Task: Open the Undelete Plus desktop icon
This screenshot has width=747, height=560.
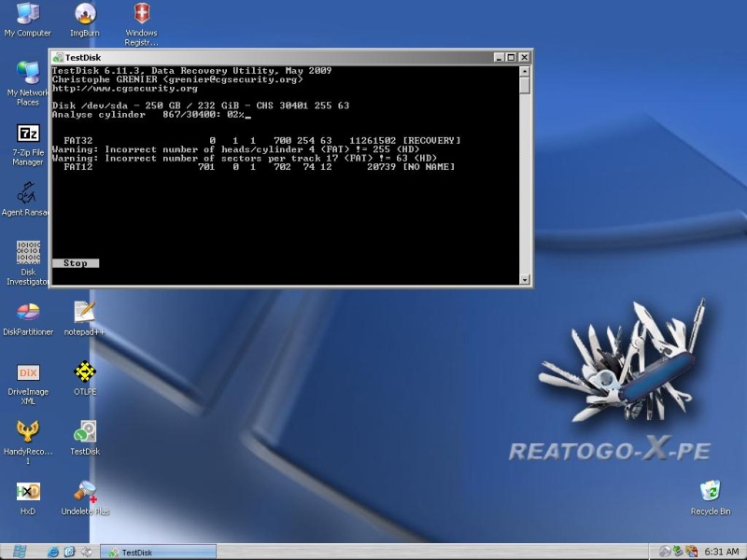Action: click(x=85, y=498)
